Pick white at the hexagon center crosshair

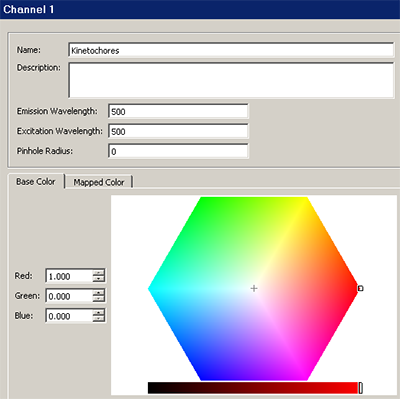[x=254, y=288]
